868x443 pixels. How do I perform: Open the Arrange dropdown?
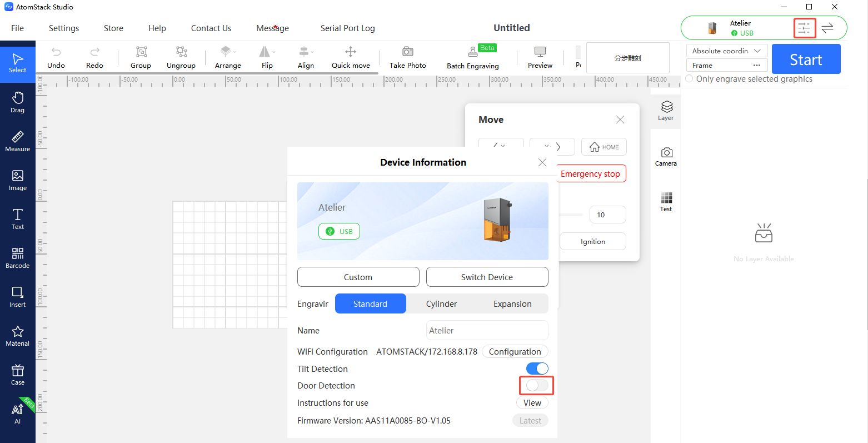pyautogui.click(x=228, y=58)
